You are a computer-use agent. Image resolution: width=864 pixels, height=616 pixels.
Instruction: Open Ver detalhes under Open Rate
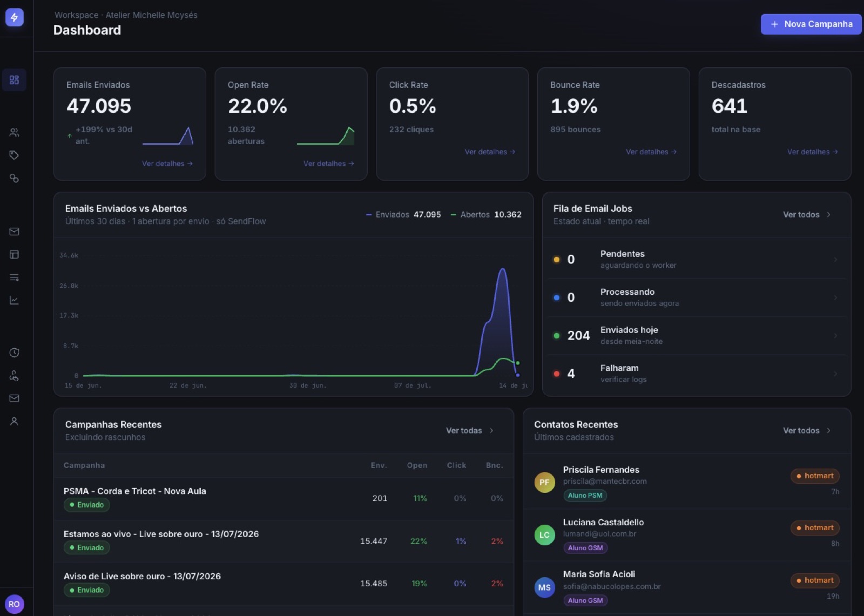coord(328,164)
